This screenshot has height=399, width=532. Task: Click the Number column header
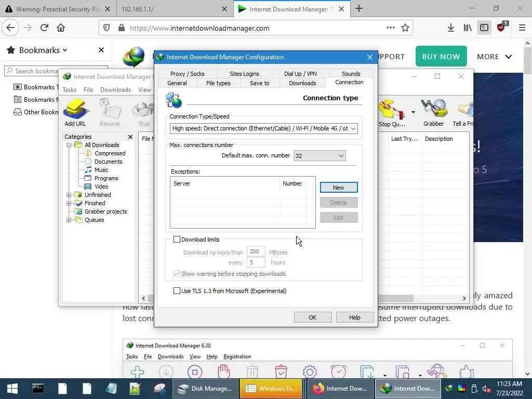(293, 183)
